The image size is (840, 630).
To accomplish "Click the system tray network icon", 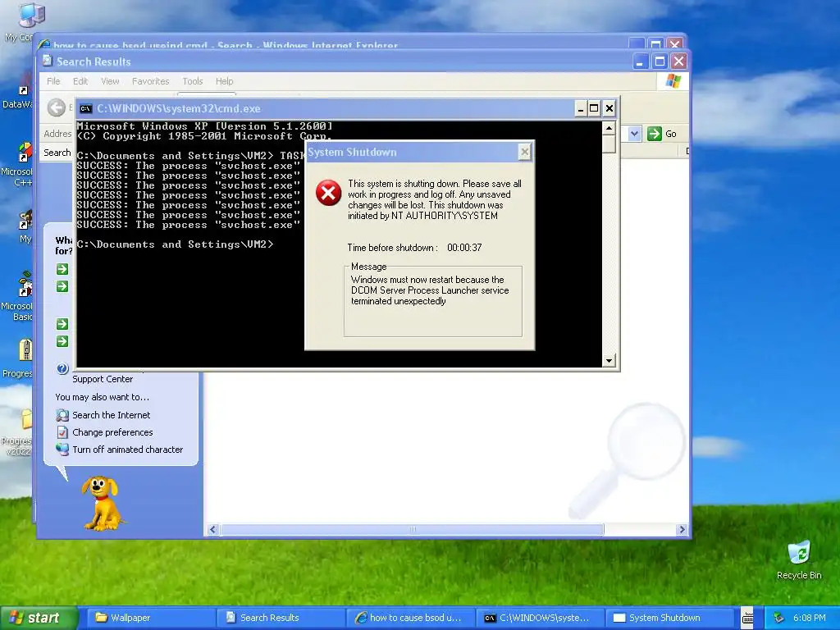I will (x=778, y=618).
